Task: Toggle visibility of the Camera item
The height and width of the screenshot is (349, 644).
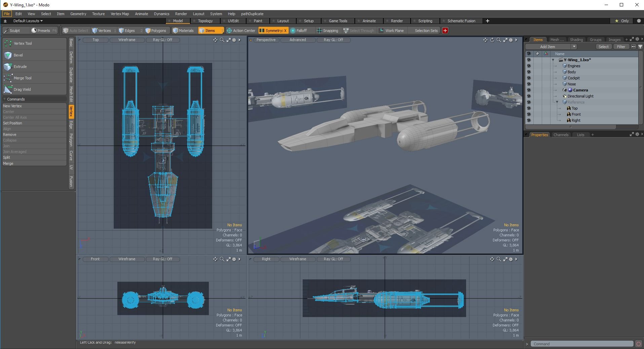Action: pyautogui.click(x=529, y=90)
